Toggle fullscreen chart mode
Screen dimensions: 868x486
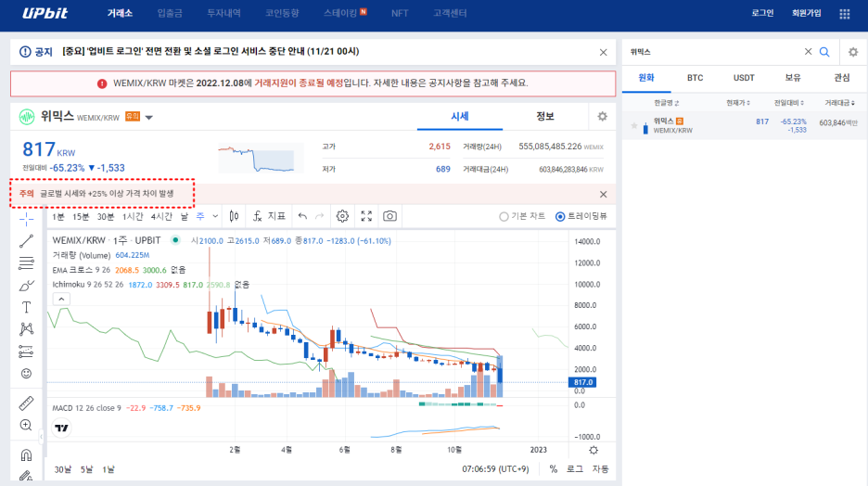pyautogui.click(x=366, y=216)
